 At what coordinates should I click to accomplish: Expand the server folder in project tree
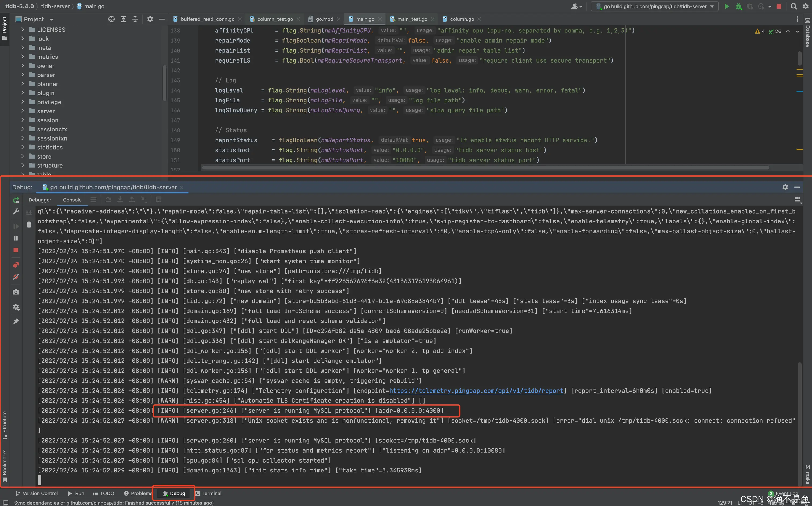point(23,111)
